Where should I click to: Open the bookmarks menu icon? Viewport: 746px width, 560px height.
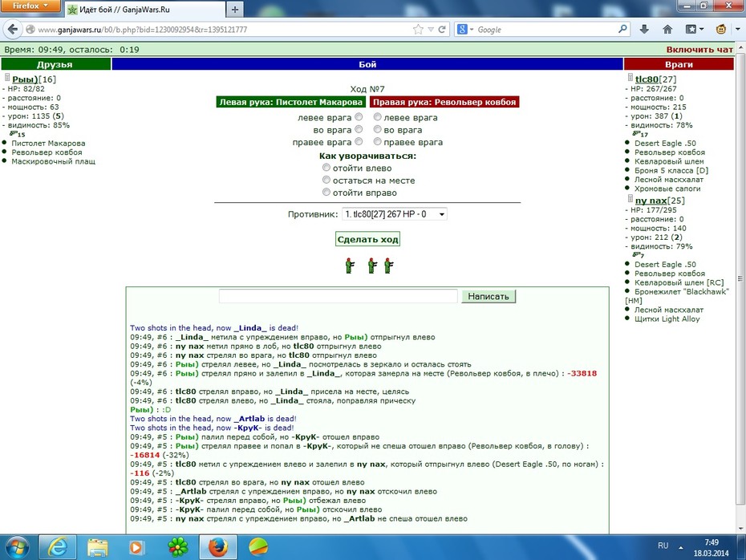(694, 30)
